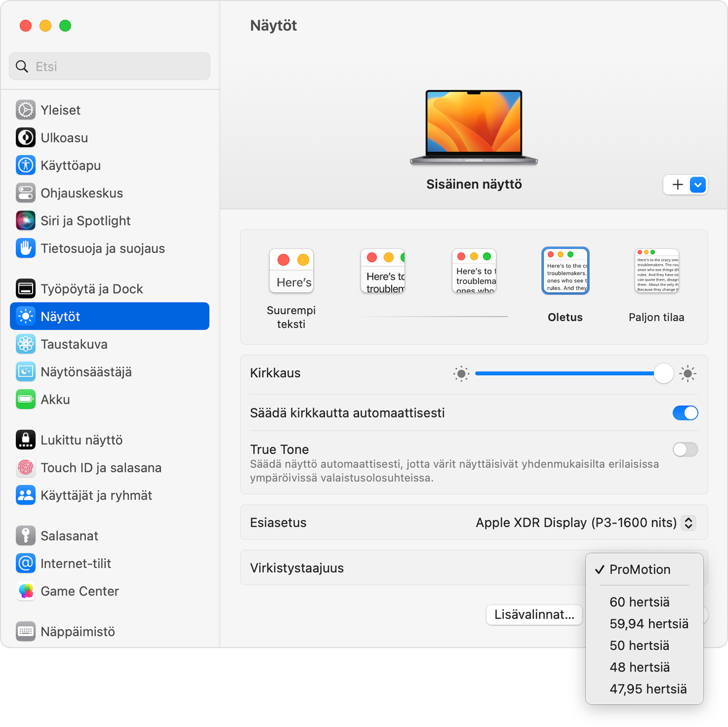This screenshot has height=727, width=728.
Task: Enable the True Tone switch
Action: click(x=685, y=450)
